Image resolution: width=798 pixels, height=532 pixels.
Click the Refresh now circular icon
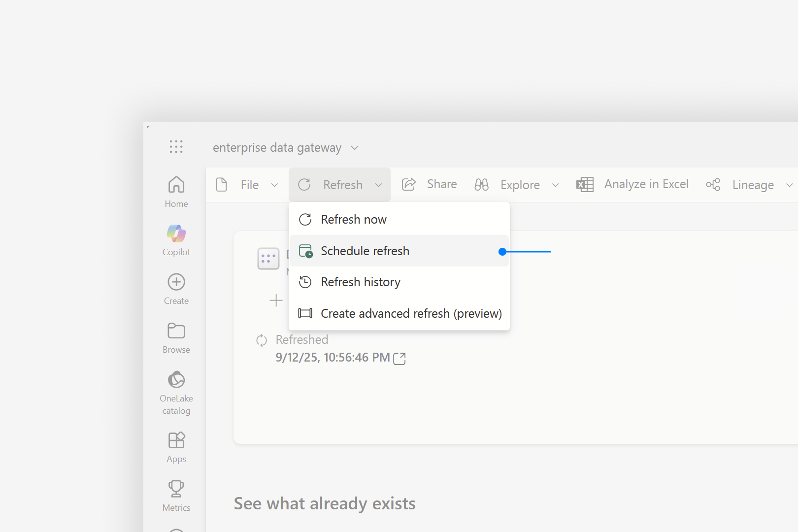pos(305,219)
